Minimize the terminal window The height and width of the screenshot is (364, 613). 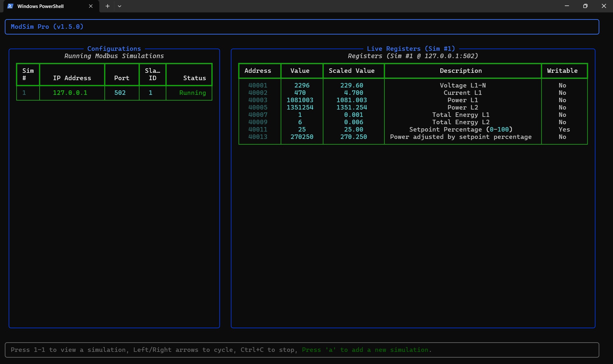pyautogui.click(x=567, y=6)
